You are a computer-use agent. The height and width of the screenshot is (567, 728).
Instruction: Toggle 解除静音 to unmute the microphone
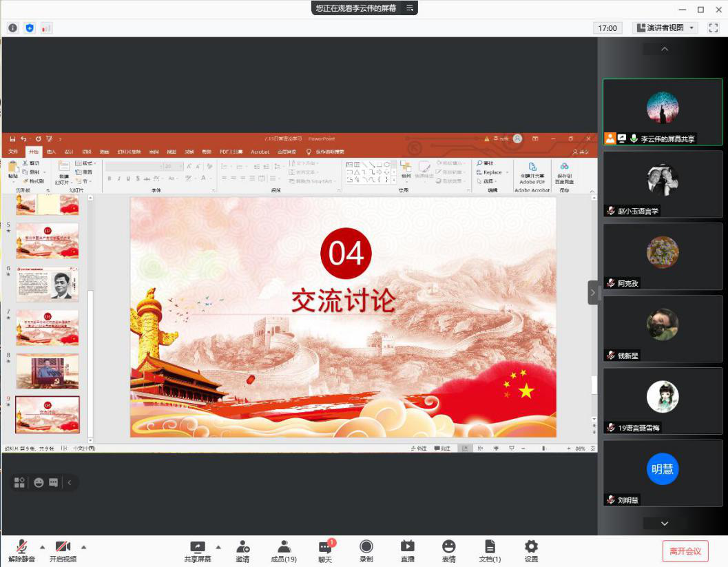pyautogui.click(x=21, y=551)
